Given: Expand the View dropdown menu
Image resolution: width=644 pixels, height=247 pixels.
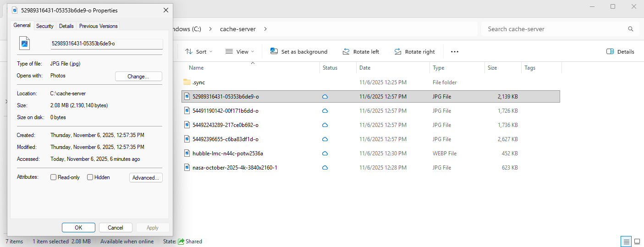Looking at the screenshot, I should point(239,52).
